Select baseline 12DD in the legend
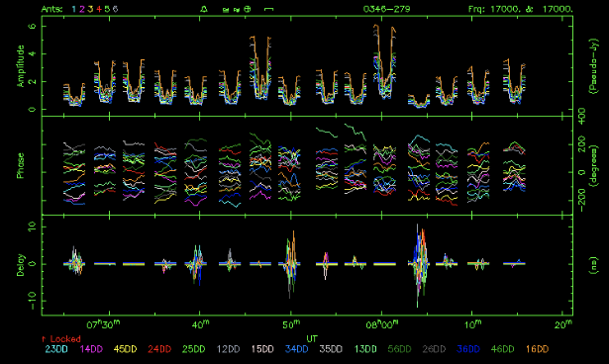Screen dimensions: 609x364 point(228,349)
